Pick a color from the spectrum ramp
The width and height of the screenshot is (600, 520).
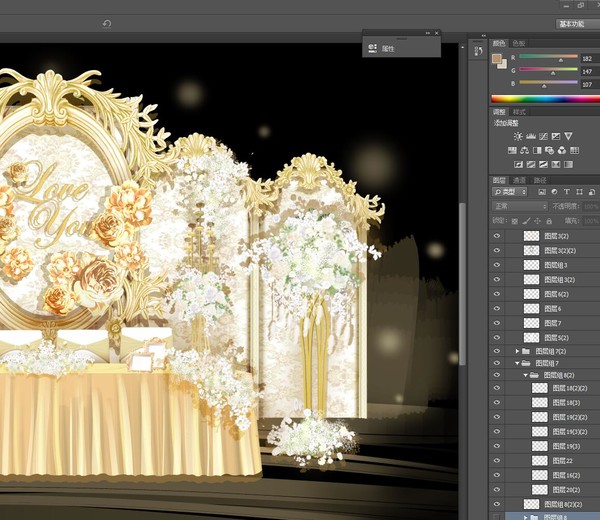tap(545, 99)
